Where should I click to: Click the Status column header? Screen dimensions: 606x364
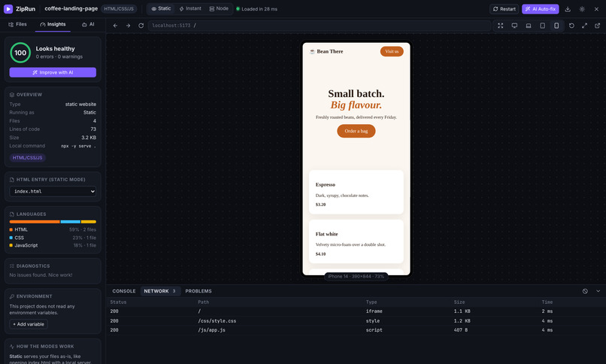pos(118,302)
